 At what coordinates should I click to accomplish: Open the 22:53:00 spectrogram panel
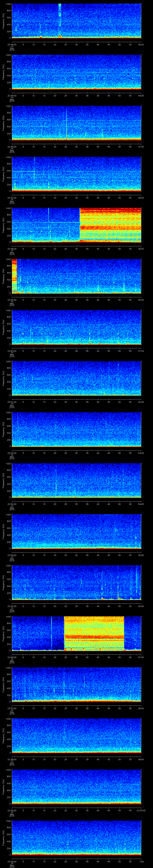pos(77,480)
